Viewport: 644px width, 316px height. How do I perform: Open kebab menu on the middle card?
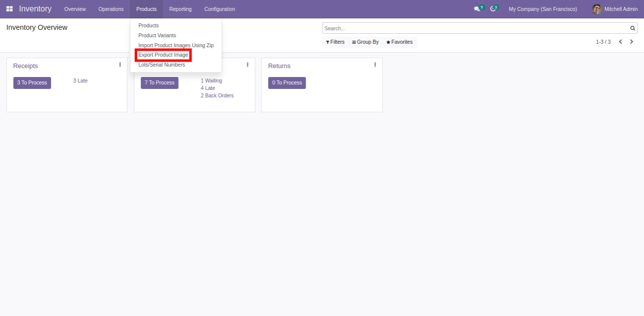click(248, 65)
